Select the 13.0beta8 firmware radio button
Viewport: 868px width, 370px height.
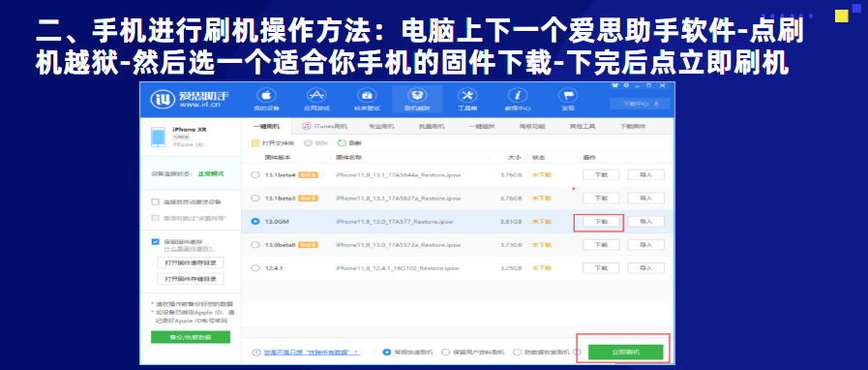pyautogui.click(x=255, y=245)
